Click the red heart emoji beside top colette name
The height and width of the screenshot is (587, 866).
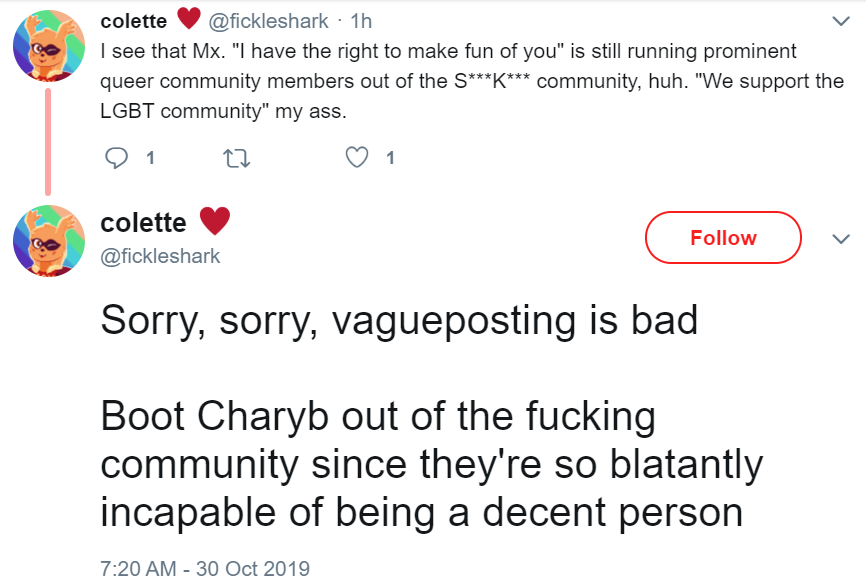(x=188, y=19)
